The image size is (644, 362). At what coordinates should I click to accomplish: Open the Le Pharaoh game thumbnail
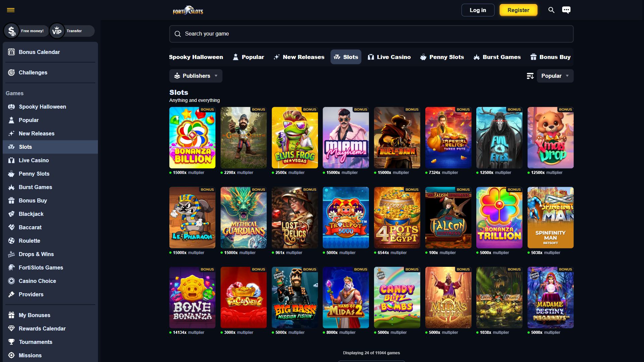(192, 218)
